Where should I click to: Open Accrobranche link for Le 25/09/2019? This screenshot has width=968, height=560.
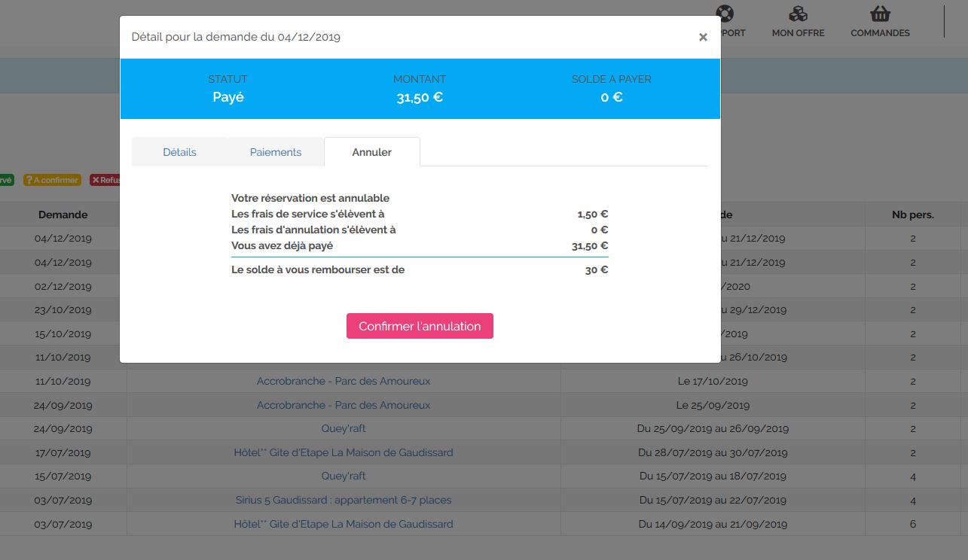click(x=344, y=405)
